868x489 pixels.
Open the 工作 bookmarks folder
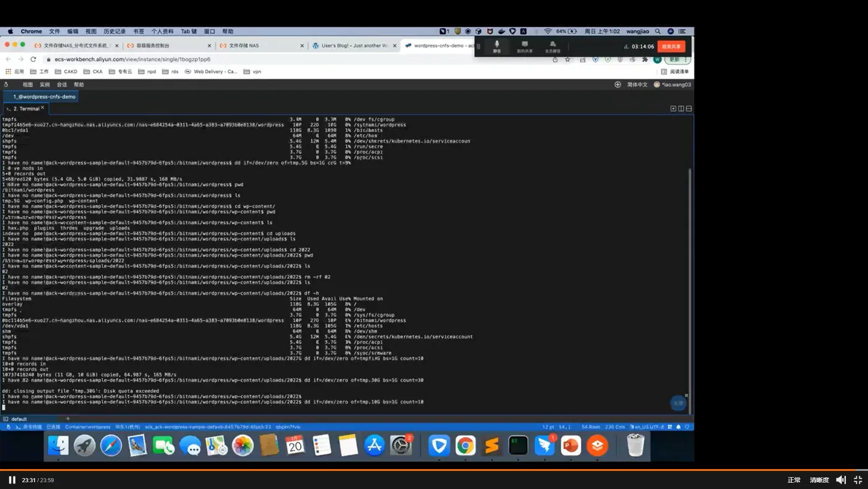tap(39, 71)
